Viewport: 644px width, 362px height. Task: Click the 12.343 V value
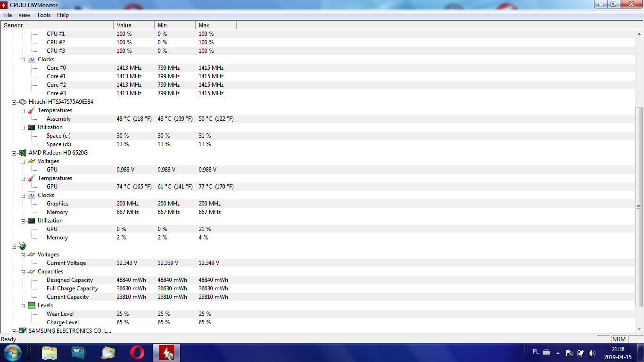pos(127,263)
